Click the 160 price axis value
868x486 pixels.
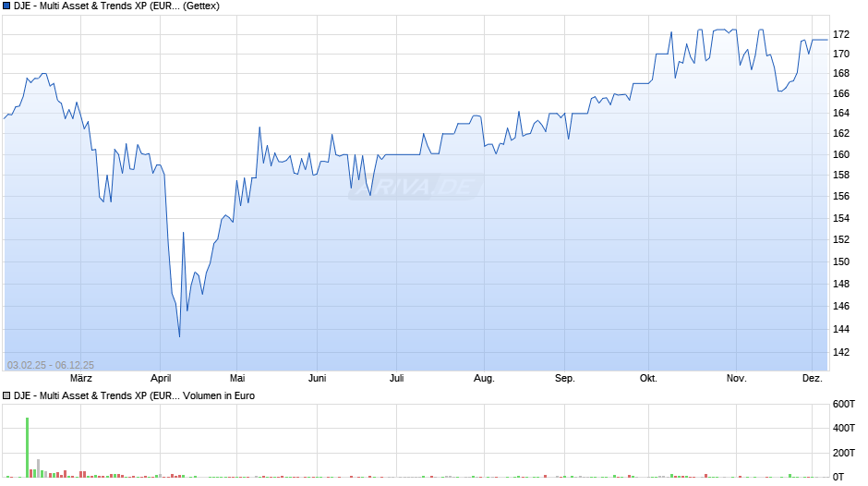pos(841,154)
